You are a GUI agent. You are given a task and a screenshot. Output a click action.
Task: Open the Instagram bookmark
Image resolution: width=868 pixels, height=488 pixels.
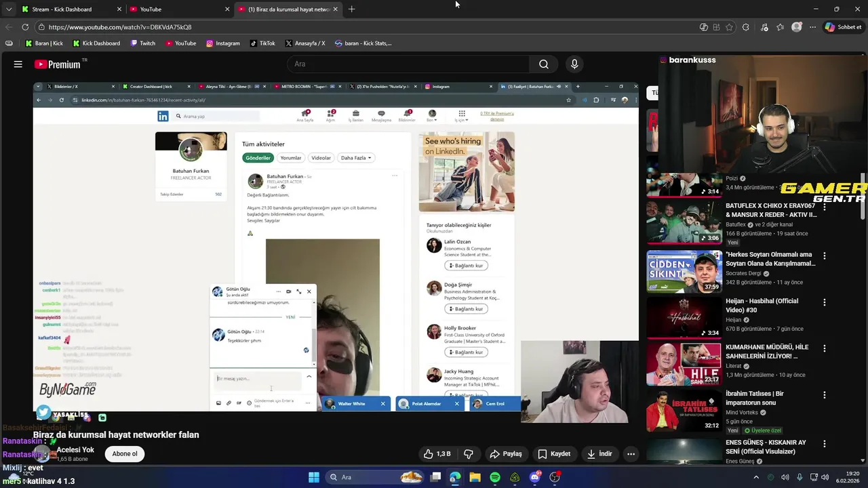point(223,43)
